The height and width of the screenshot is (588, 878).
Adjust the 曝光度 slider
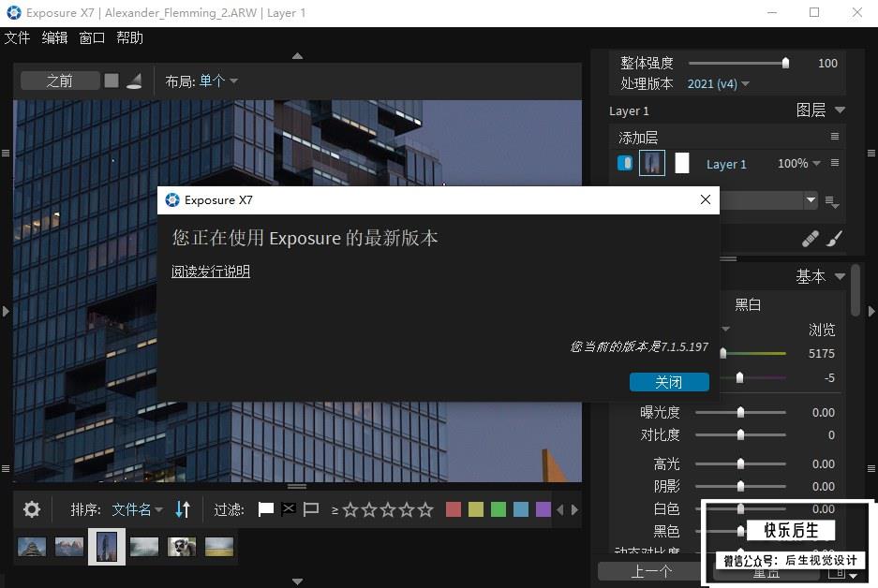740,412
